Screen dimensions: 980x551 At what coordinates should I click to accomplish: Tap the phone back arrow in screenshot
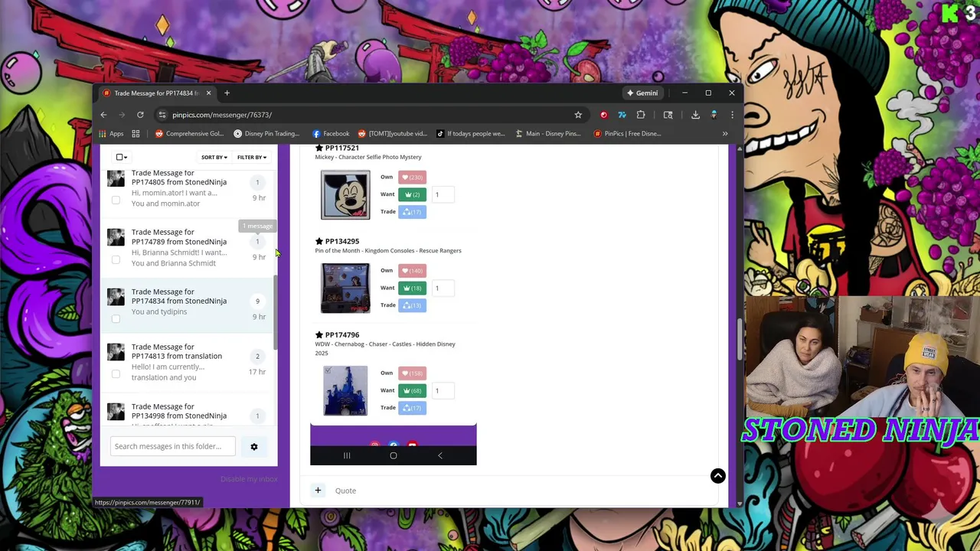(x=439, y=455)
